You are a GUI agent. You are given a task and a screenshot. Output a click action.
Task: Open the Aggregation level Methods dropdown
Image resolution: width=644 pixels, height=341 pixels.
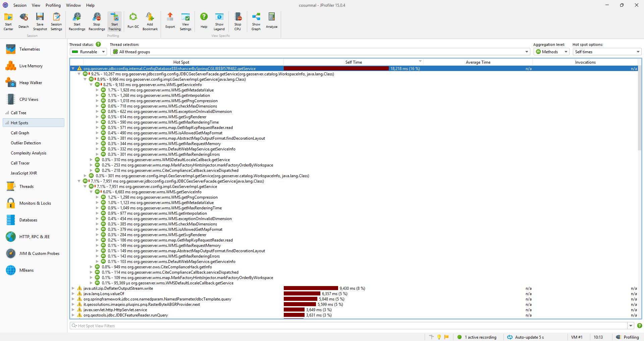(x=551, y=52)
